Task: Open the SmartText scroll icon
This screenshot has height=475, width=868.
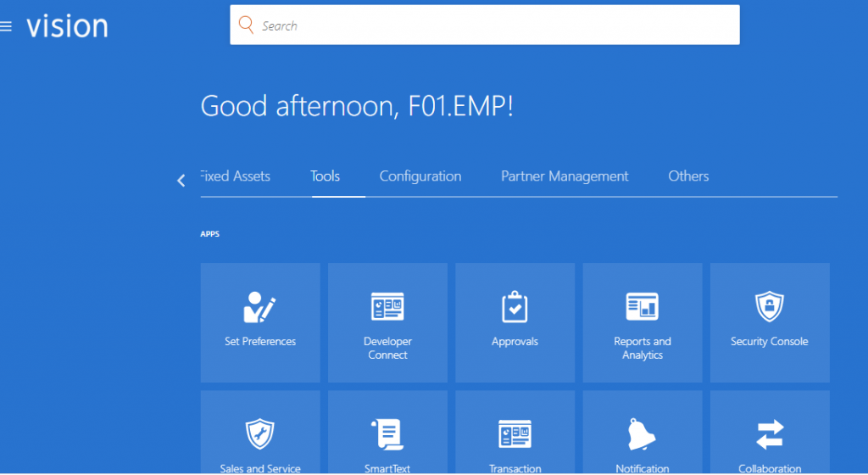Action: pyautogui.click(x=387, y=434)
